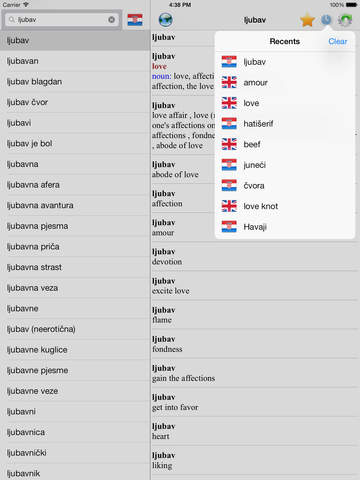Tap the ljubav devotion translation row

(255, 257)
